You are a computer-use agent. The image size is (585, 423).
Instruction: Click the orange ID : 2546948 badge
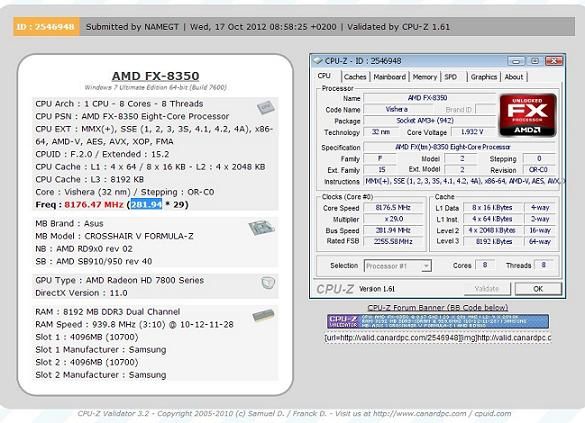(x=46, y=27)
